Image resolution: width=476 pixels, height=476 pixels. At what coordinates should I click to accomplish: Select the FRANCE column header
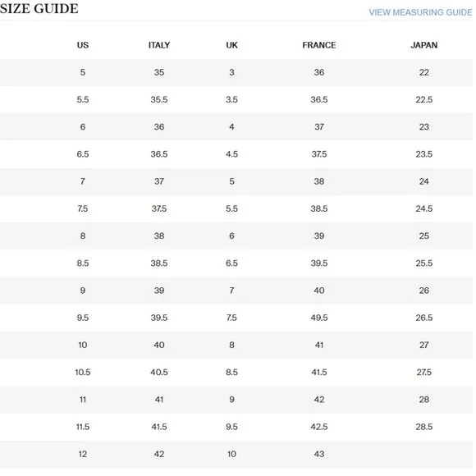click(x=319, y=45)
